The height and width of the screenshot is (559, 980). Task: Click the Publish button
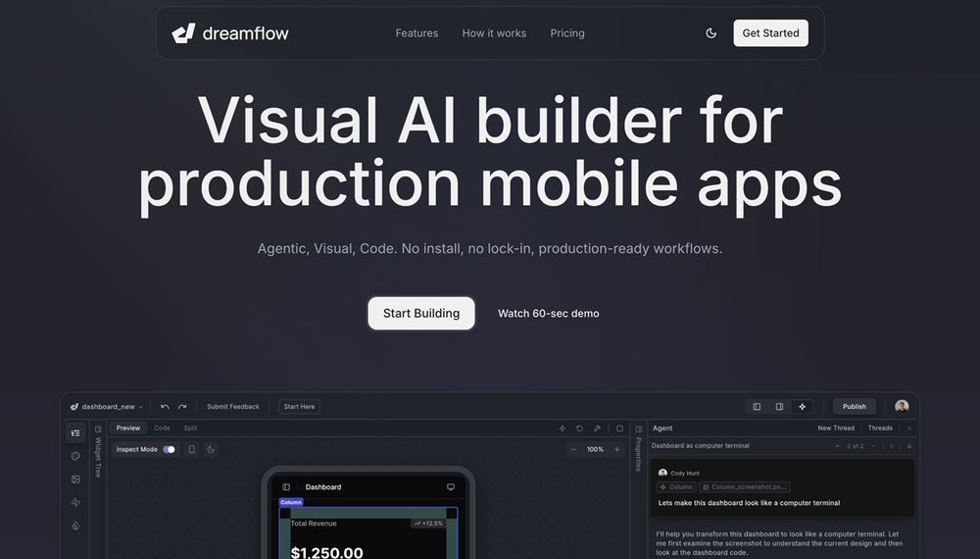pos(854,406)
